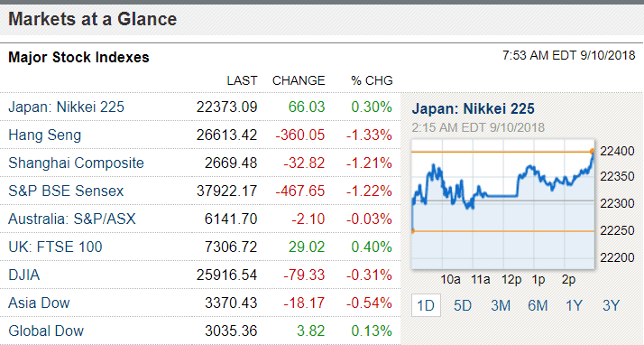Open the Australia: S&P/ASX link
This screenshot has width=644, height=345.
tap(72, 219)
